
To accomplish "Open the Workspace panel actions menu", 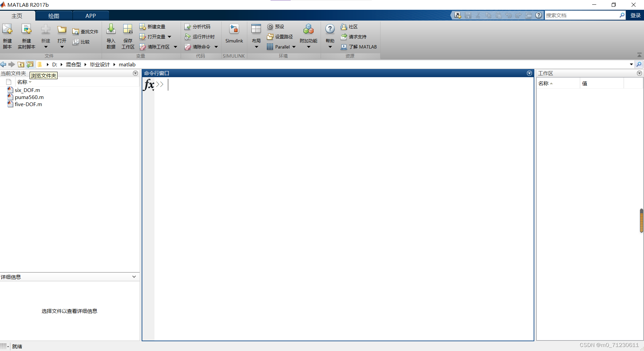I will [639, 73].
